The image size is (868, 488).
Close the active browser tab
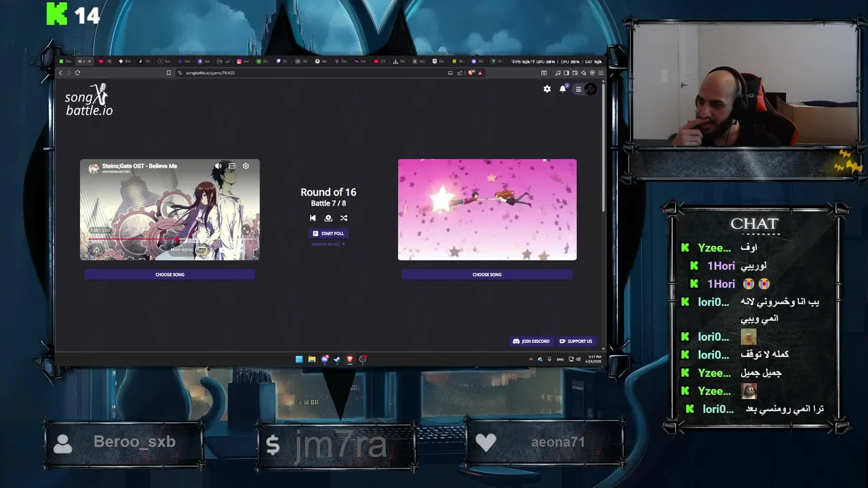coord(90,61)
